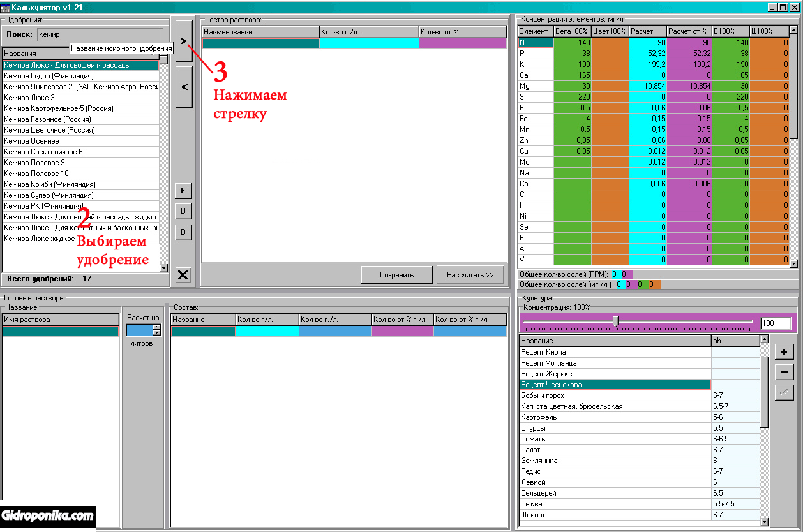Click Сохранить to save the solution
The width and height of the screenshot is (803, 532).
pyautogui.click(x=396, y=275)
